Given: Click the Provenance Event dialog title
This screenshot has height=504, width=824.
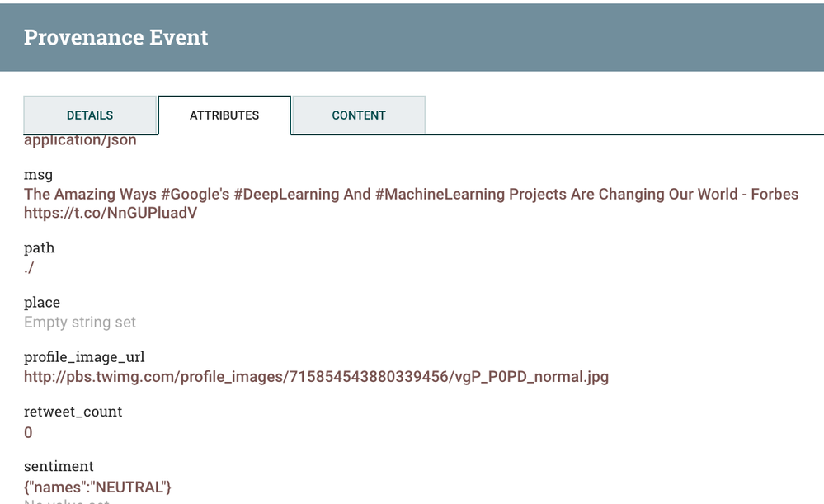Looking at the screenshot, I should pos(115,37).
